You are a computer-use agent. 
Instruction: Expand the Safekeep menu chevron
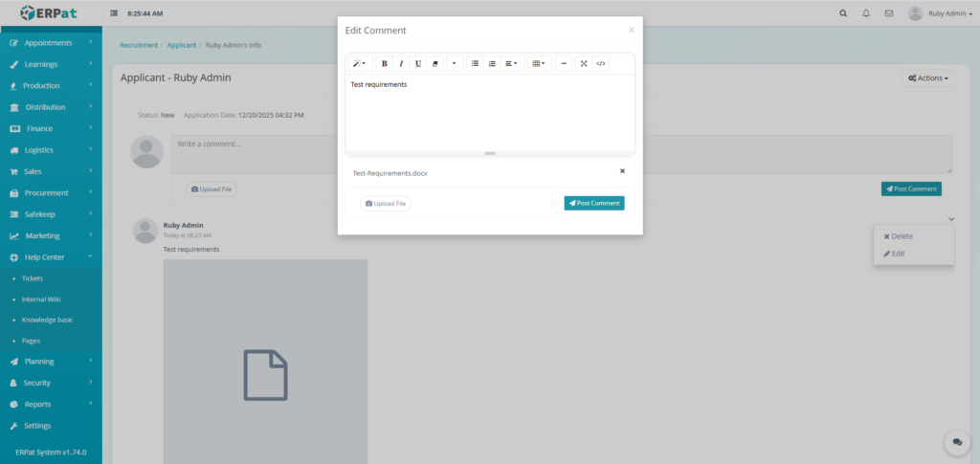(x=91, y=213)
